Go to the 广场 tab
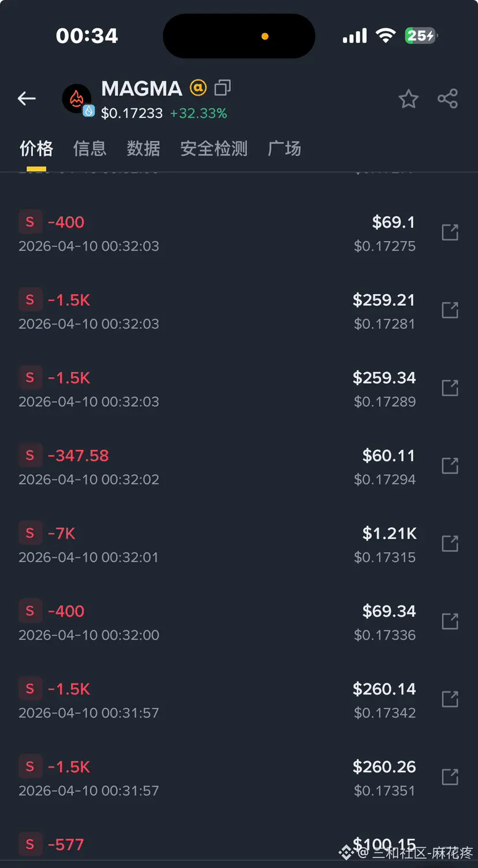The width and height of the screenshot is (478, 868). [x=284, y=149]
